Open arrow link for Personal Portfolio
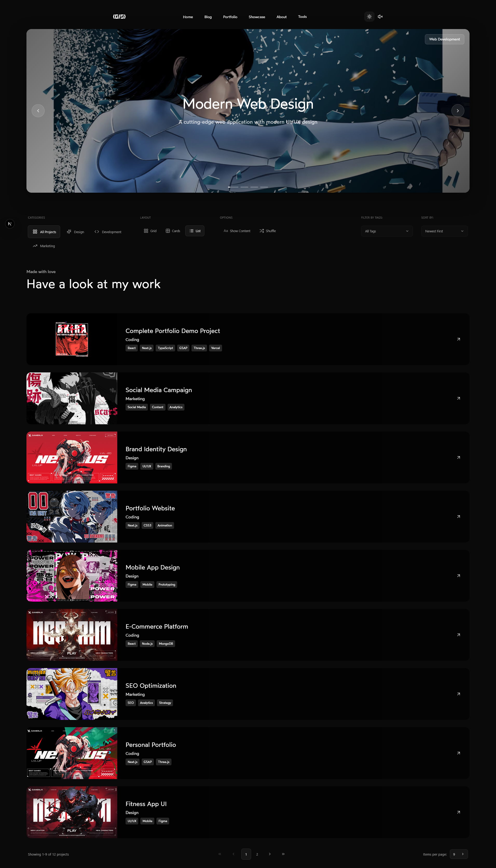 click(459, 753)
